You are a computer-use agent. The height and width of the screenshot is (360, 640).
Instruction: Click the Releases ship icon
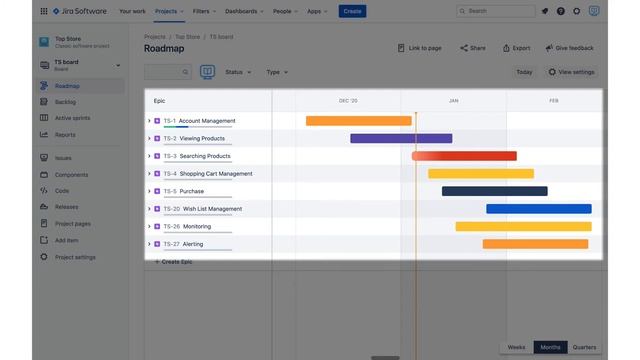[x=44, y=207]
